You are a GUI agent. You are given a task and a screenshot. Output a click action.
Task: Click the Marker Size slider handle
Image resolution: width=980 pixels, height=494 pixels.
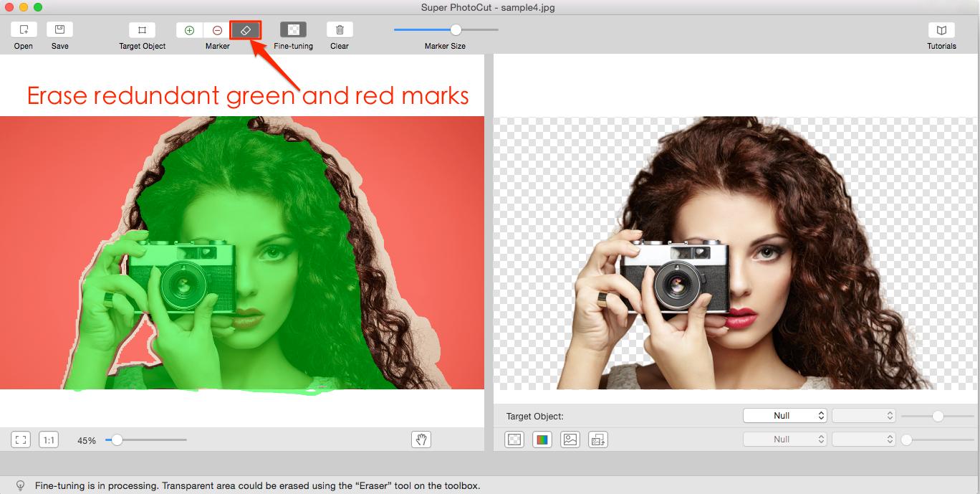pyautogui.click(x=456, y=29)
